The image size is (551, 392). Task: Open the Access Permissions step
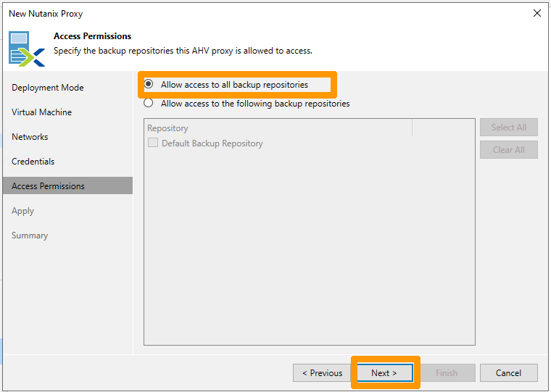67,185
